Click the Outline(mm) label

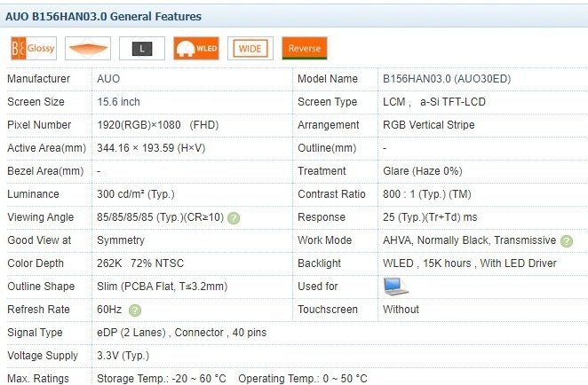click(327, 148)
